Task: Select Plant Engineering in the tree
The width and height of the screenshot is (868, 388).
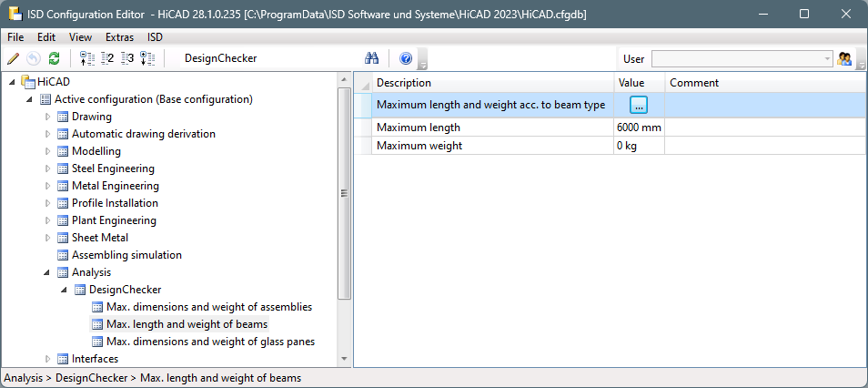Action: [x=114, y=220]
